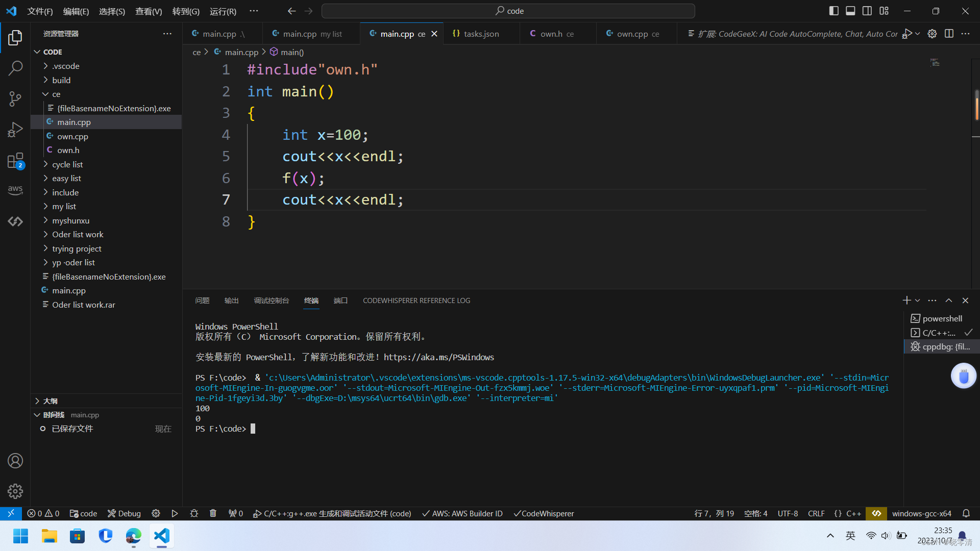This screenshot has height=551, width=980.
Task: Switch to the tasks.json tab
Action: point(481,34)
